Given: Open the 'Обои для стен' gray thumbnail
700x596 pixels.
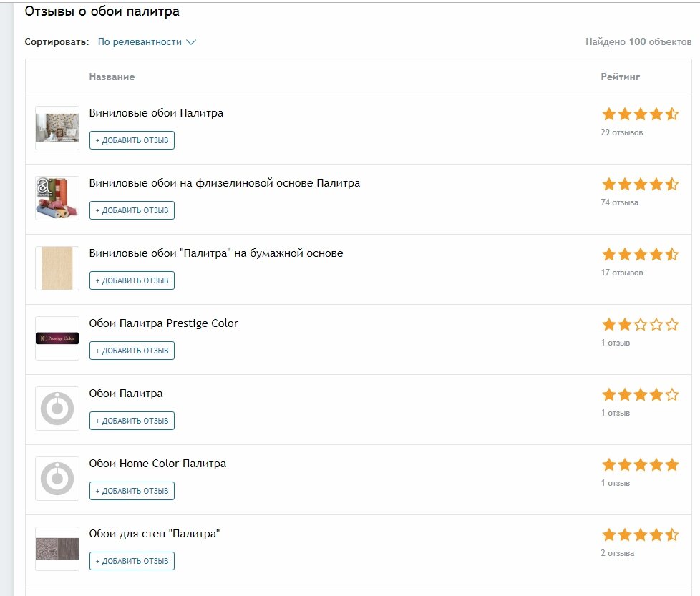Looking at the screenshot, I should [x=57, y=549].
